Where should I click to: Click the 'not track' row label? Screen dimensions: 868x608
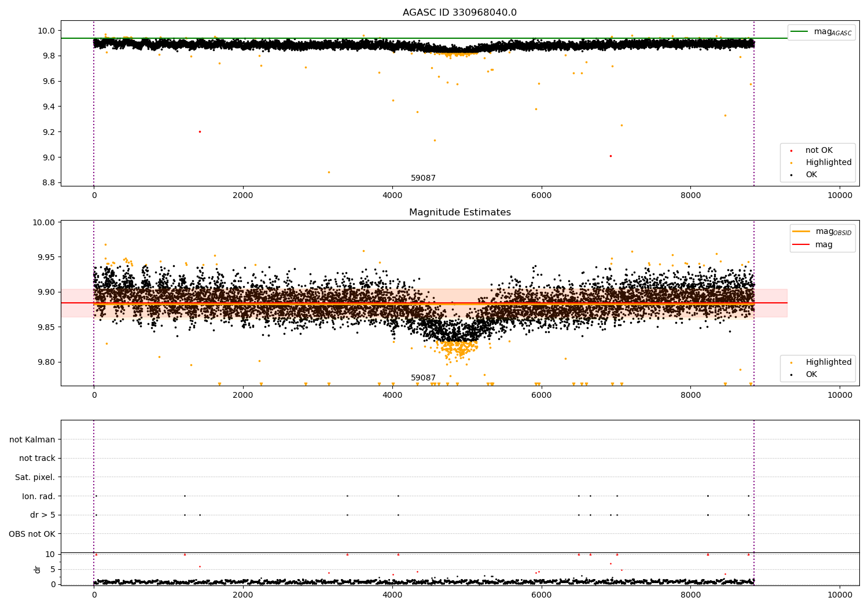[x=37, y=458]
